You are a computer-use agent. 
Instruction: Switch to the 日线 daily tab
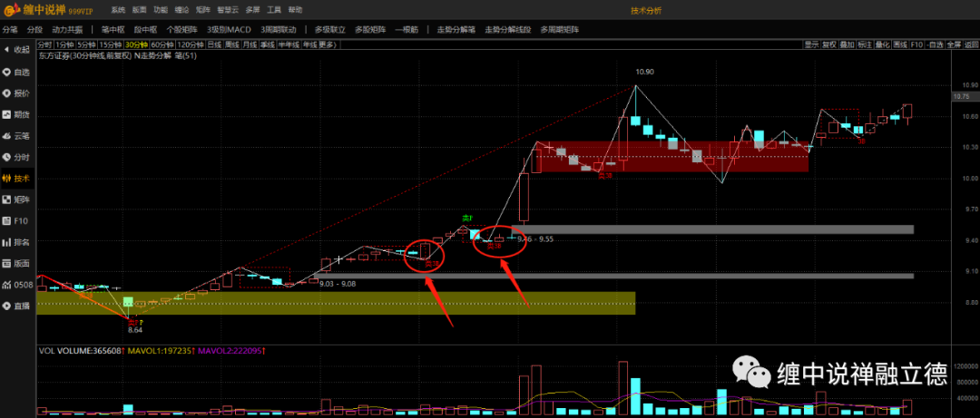(214, 44)
